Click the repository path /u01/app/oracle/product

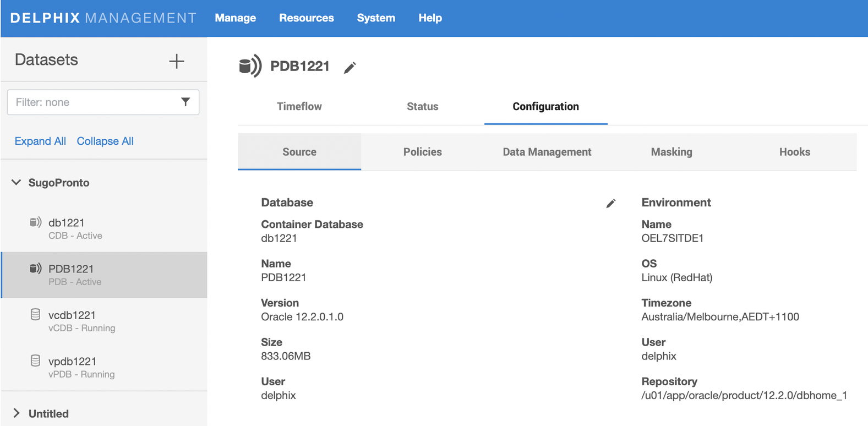click(x=744, y=396)
